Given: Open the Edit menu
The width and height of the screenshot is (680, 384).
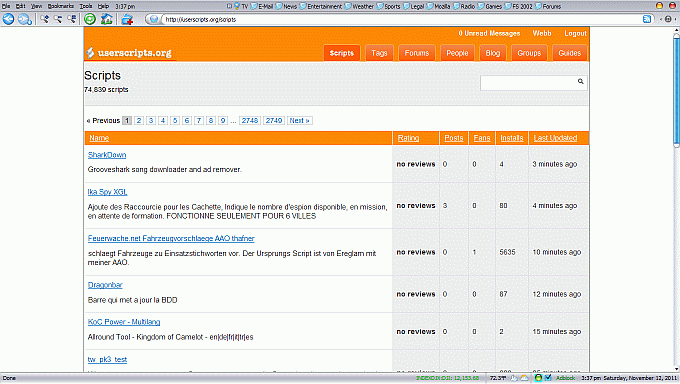Looking at the screenshot, I should [20, 6].
